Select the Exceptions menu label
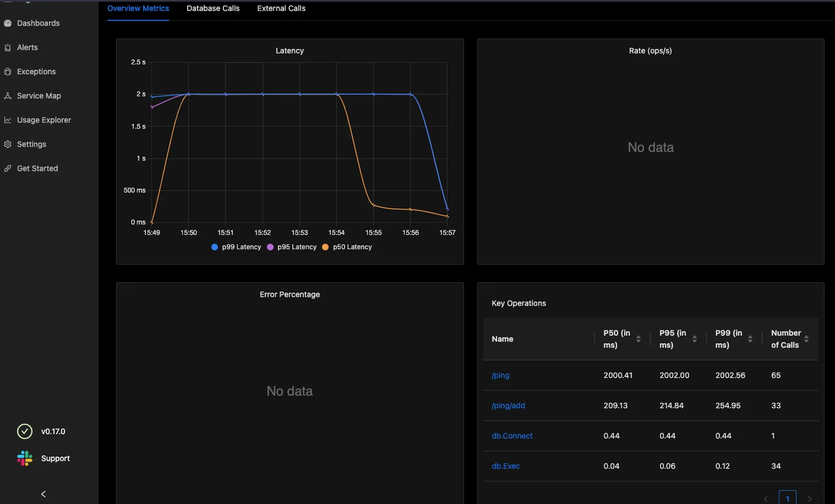835x504 pixels. point(36,72)
